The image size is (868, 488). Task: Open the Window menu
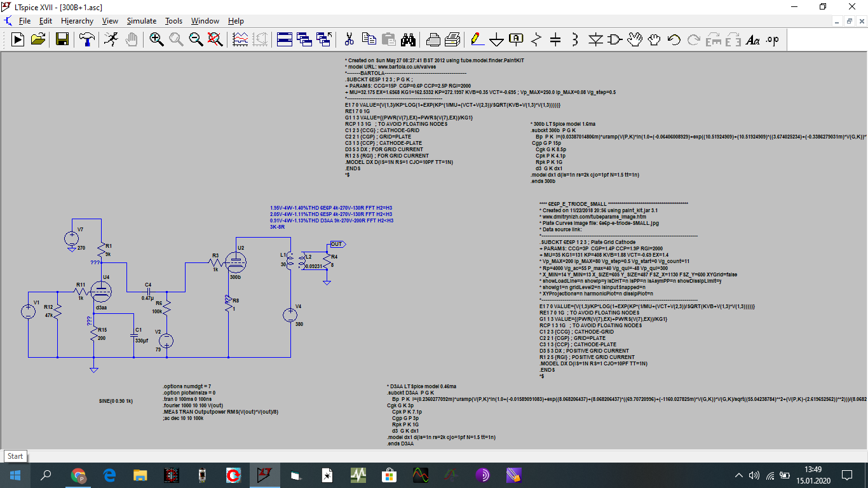[205, 21]
